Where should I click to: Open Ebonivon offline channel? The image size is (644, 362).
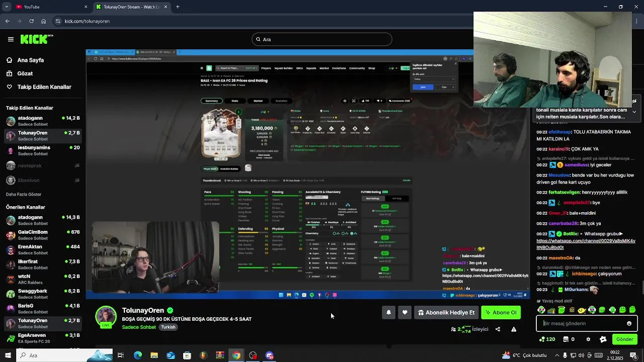point(42,180)
